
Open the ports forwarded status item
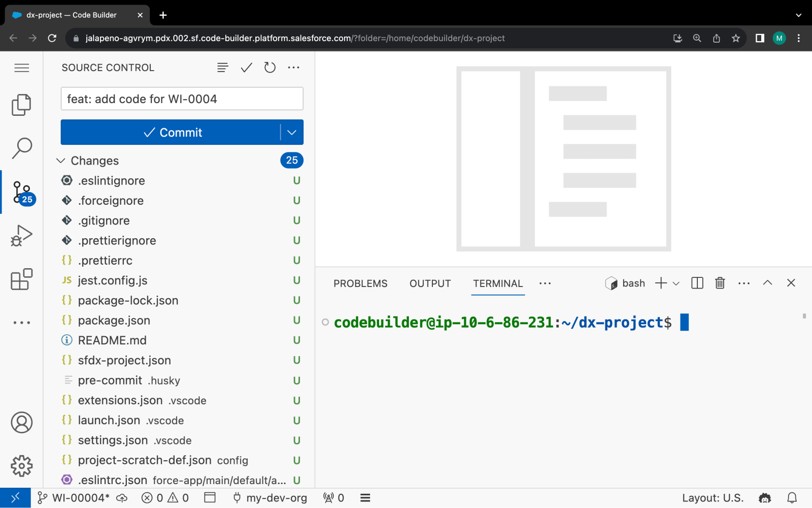tap(334, 498)
